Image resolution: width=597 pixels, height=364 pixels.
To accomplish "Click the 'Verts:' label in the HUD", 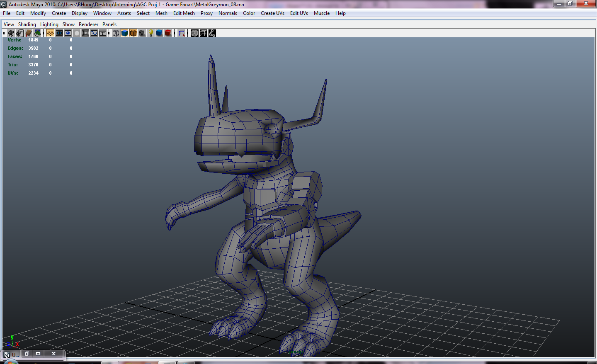I will point(15,40).
